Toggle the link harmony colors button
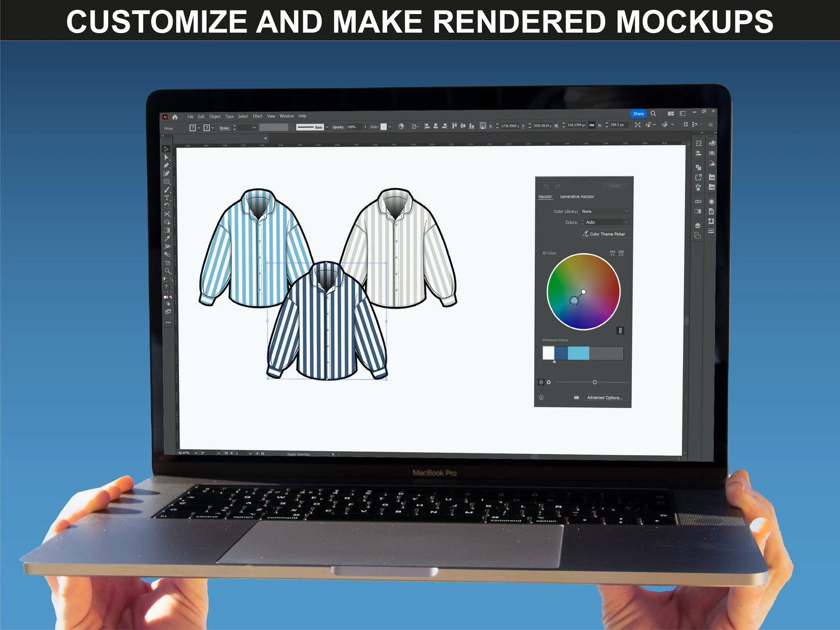Image resolution: width=840 pixels, height=630 pixels. (x=620, y=331)
